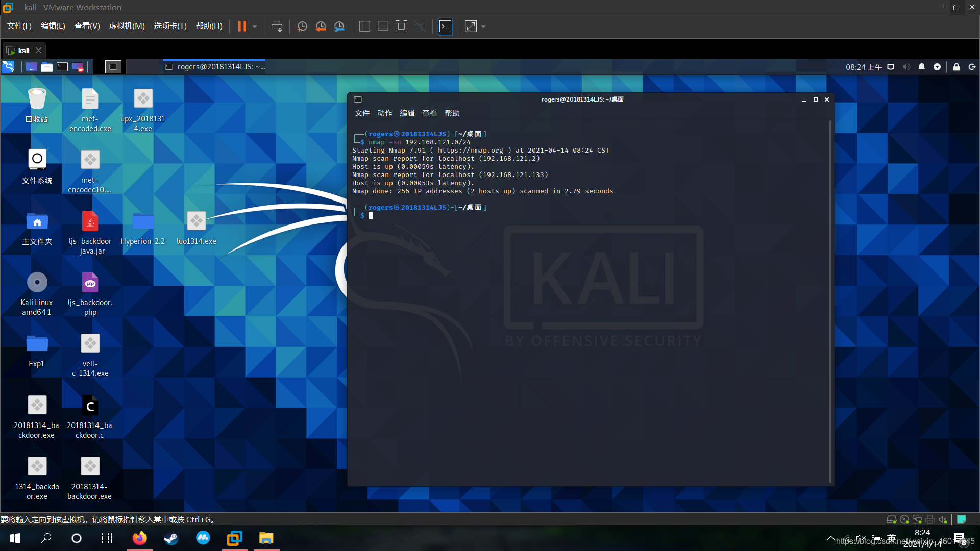
Task: Toggle thumbnail bar view icon
Action: pyautogui.click(x=383, y=26)
